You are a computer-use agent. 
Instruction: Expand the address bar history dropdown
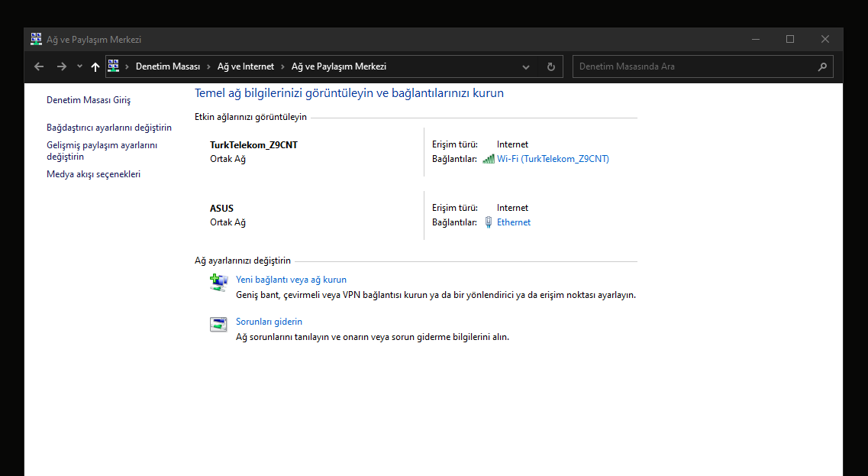tap(526, 66)
